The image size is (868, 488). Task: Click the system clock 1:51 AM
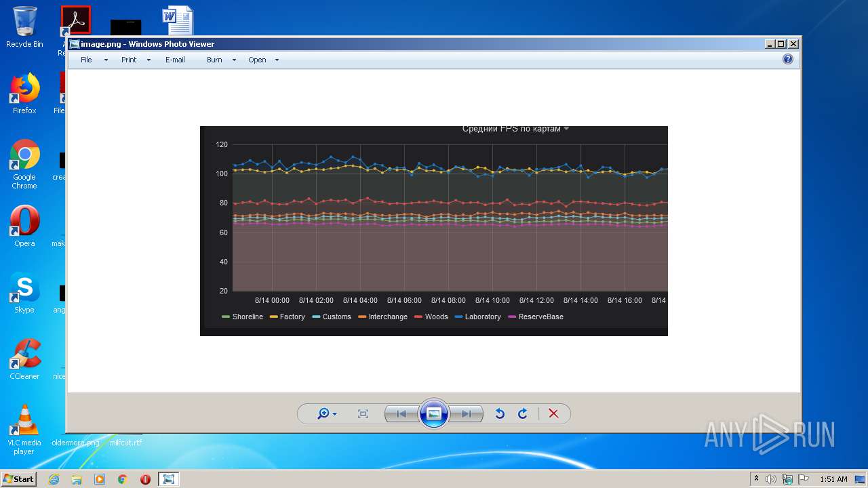pyautogui.click(x=833, y=479)
